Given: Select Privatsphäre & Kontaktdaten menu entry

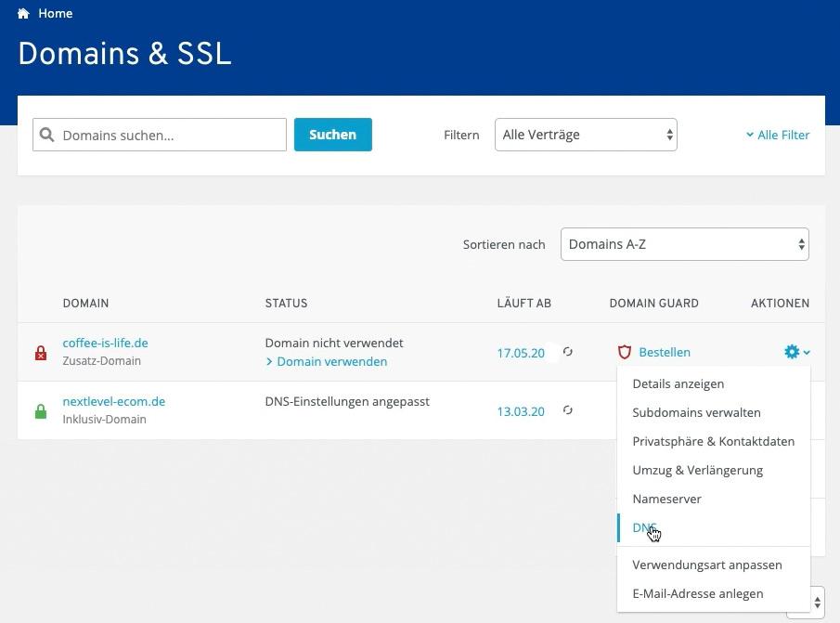Looking at the screenshot, I should [x=714, y=441].
